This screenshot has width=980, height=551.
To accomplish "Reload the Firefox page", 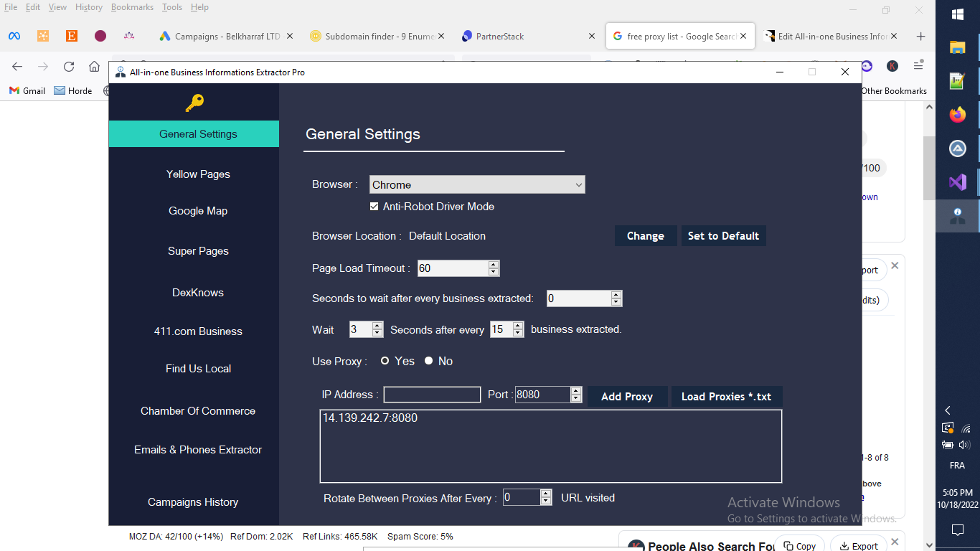I will point(69,66).
